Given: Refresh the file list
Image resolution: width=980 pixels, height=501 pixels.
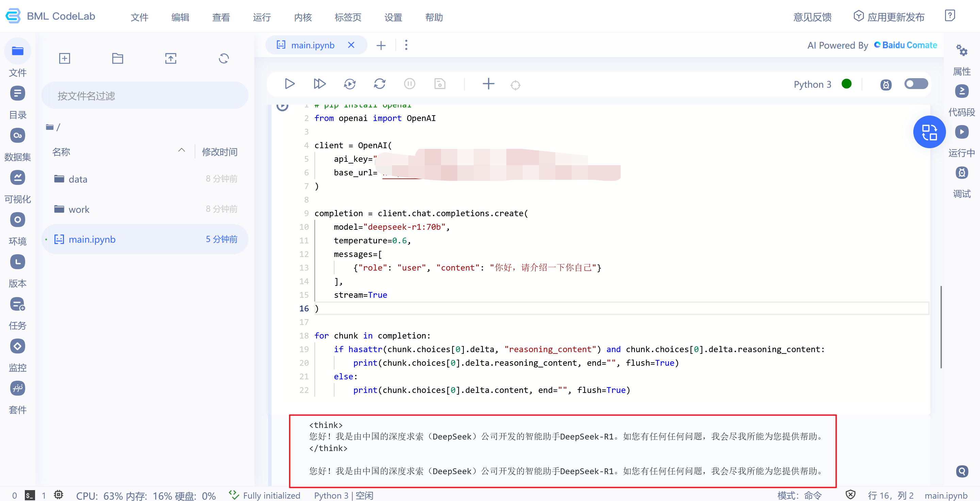Looking at the screenshot, I should [x=224, y=58].
